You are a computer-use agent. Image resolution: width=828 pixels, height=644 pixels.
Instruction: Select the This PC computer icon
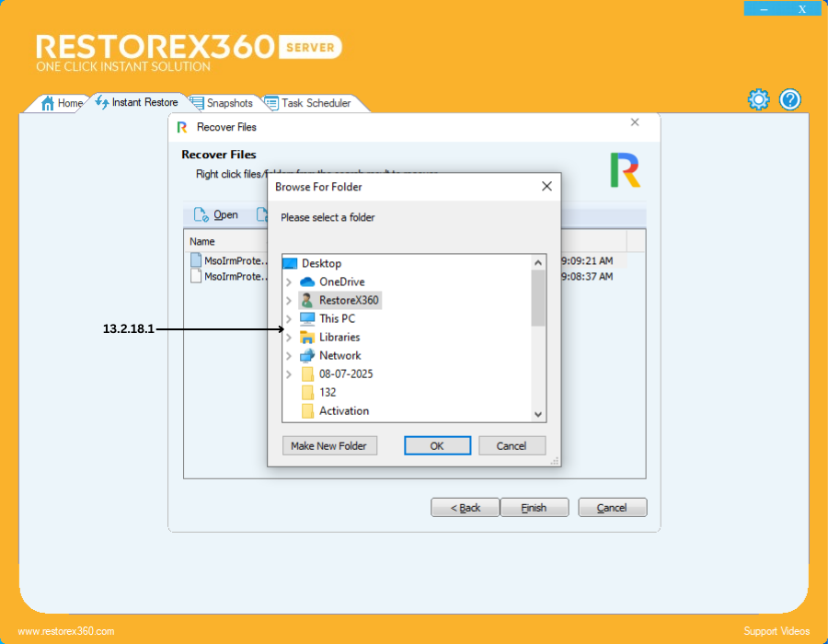point(306,318)
